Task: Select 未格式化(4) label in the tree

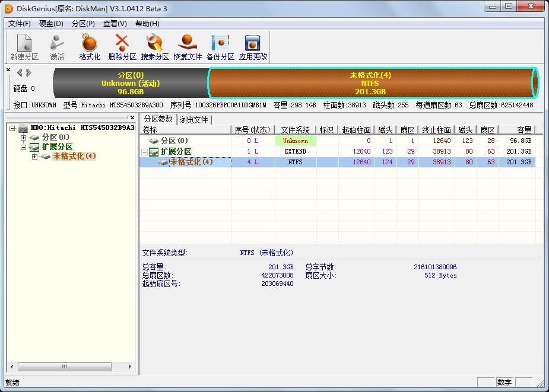Action: click(74, 156)
